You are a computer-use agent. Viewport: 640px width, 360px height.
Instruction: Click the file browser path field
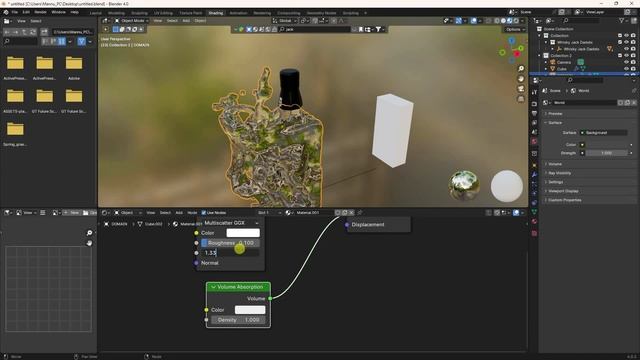[x=73, y=31]
